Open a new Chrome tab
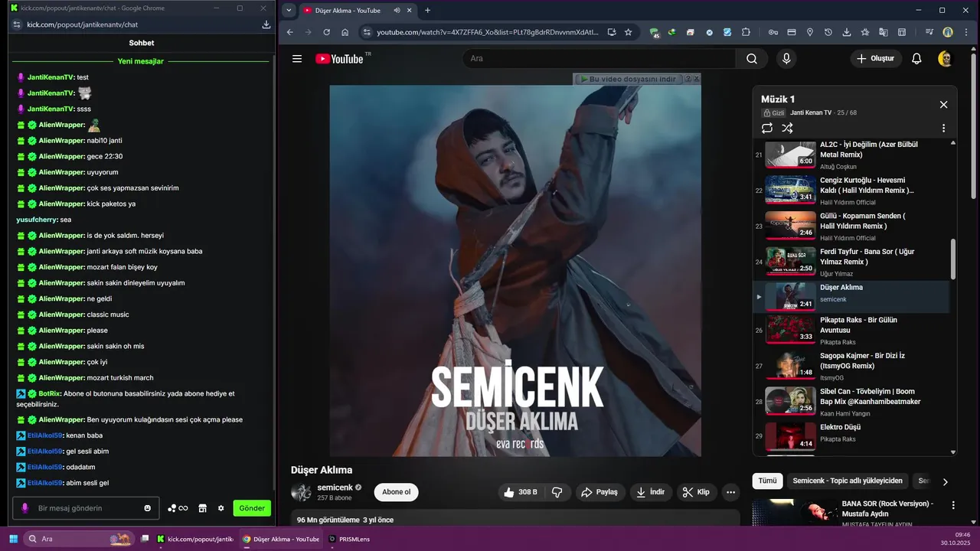This screenshot has width=980, height=551. [x=427, y=10]
